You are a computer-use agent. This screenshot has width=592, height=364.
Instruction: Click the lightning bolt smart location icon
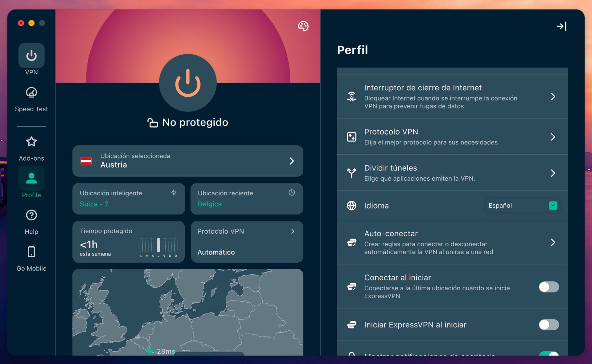click(174, 193)
